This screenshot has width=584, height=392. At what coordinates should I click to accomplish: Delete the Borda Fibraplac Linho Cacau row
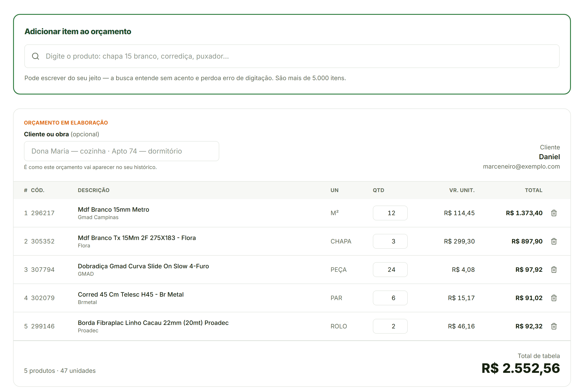point(554,326)
